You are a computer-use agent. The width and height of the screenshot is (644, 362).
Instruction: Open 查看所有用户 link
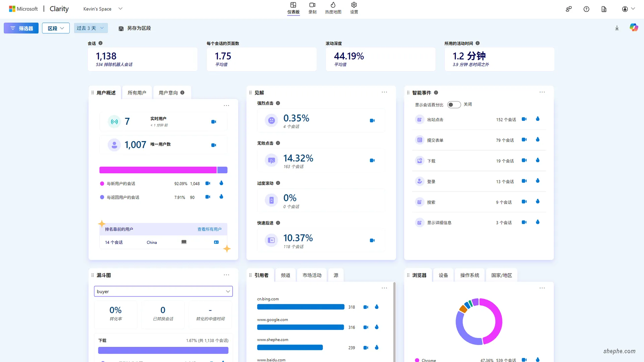tap(209, 229)
